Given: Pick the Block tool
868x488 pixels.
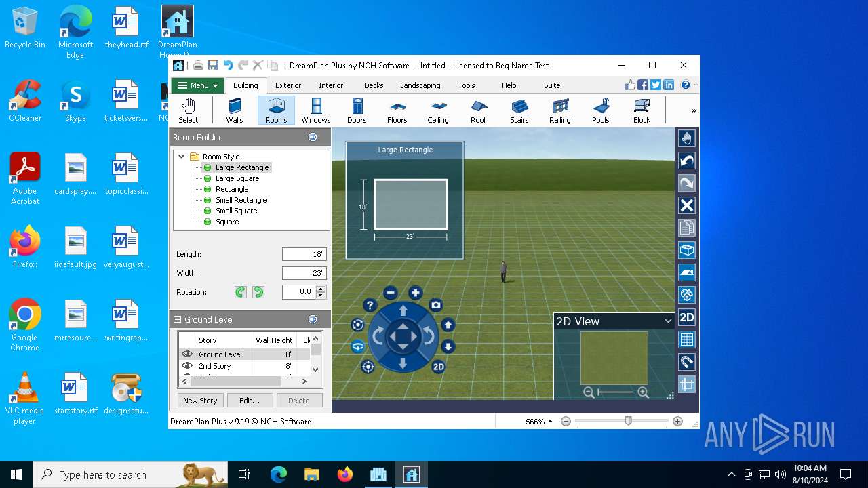Looking at the screenshot, I should [642, 110].
